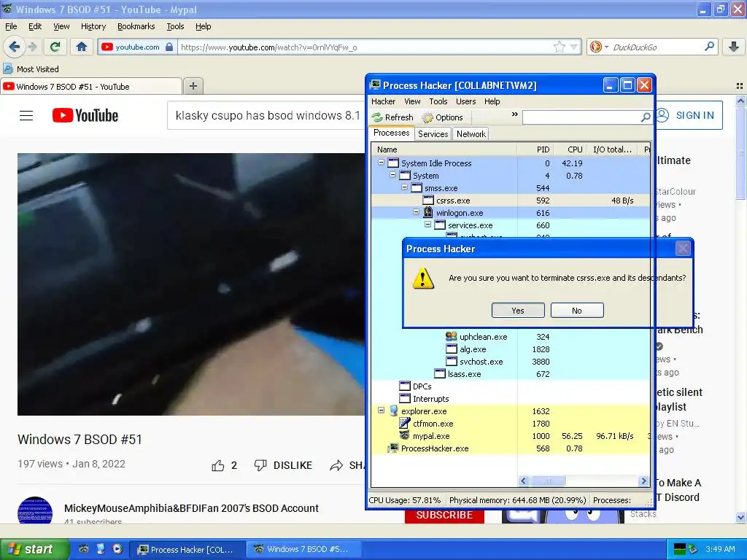Click the search magnifier icon in Process Hacker
The width and height of the screenshot is (747, 560).
click(x=646, y=117)
